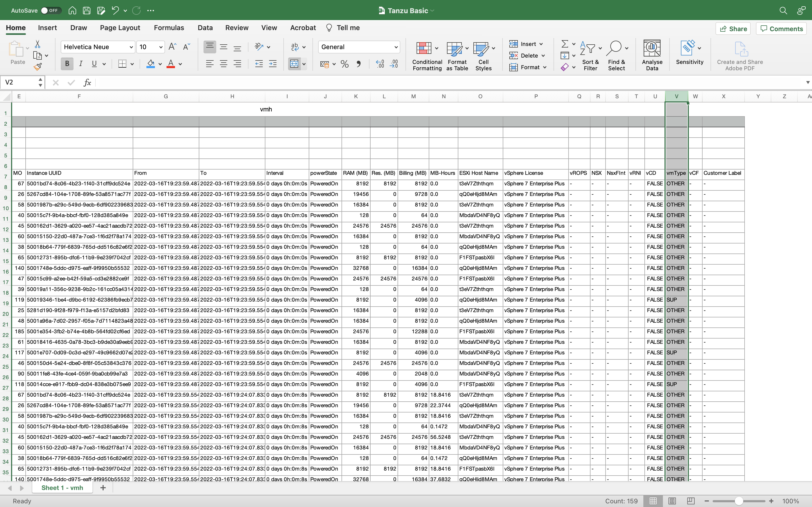Click the Insert Function fx icon

(87, 82)
